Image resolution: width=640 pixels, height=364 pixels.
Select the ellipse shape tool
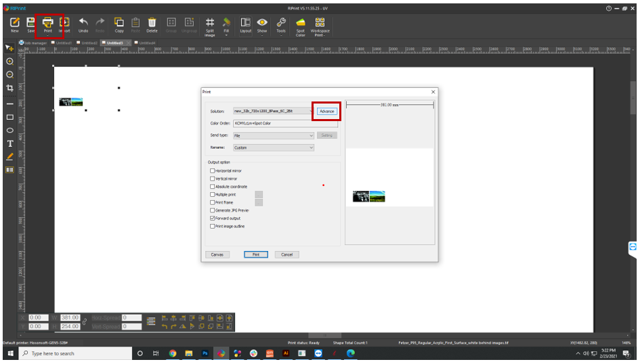pyautogui.click(x=9, y=131)
